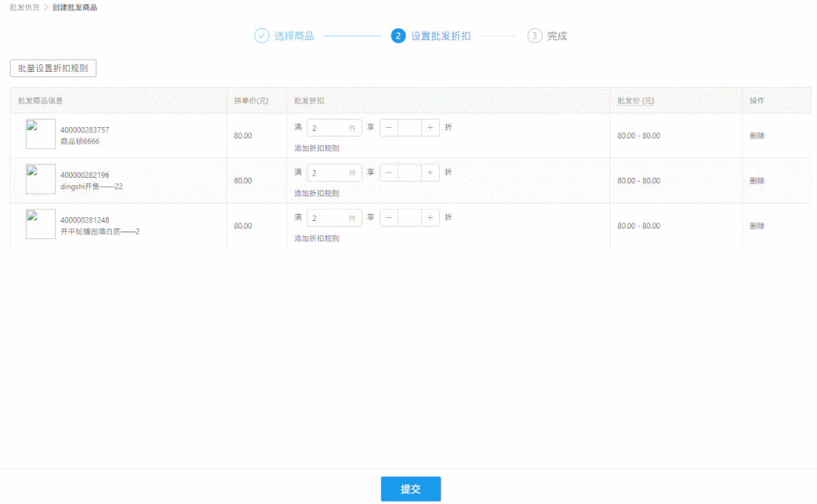
Task: Click thumbnail of dingshi开售 product
Action: point(41,179)
